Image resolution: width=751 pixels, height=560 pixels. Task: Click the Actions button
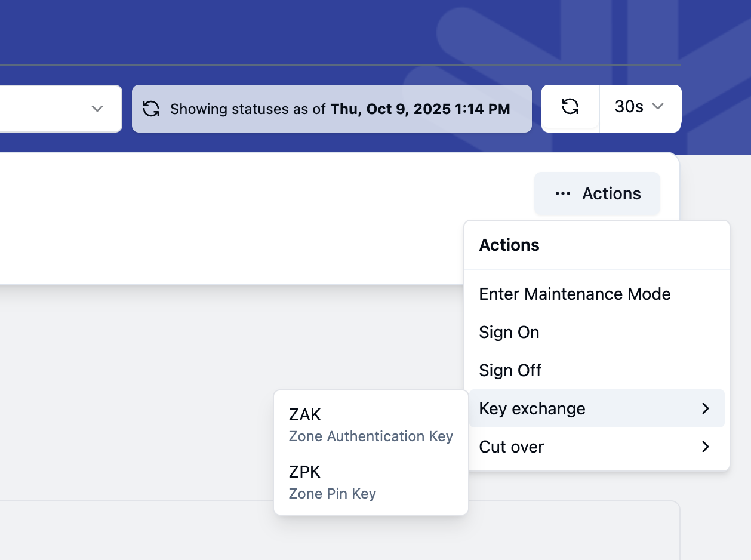(x=597, y=193)
